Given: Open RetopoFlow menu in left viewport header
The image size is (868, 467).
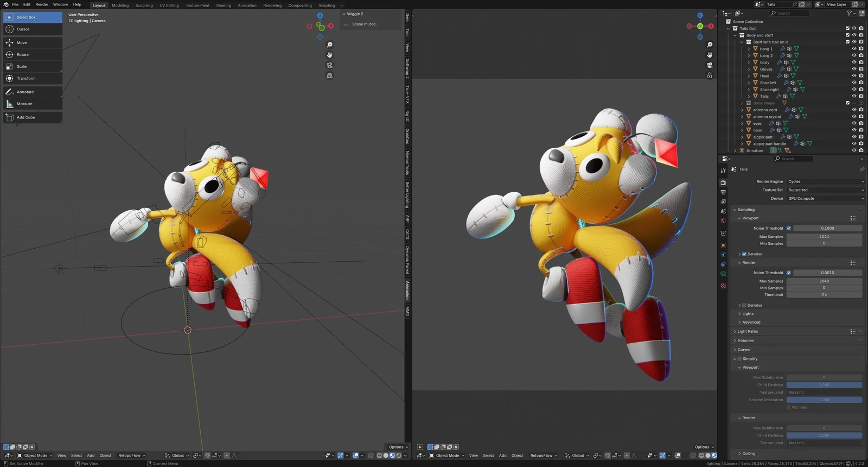Looking at the screenshot, I should [132, 456].
